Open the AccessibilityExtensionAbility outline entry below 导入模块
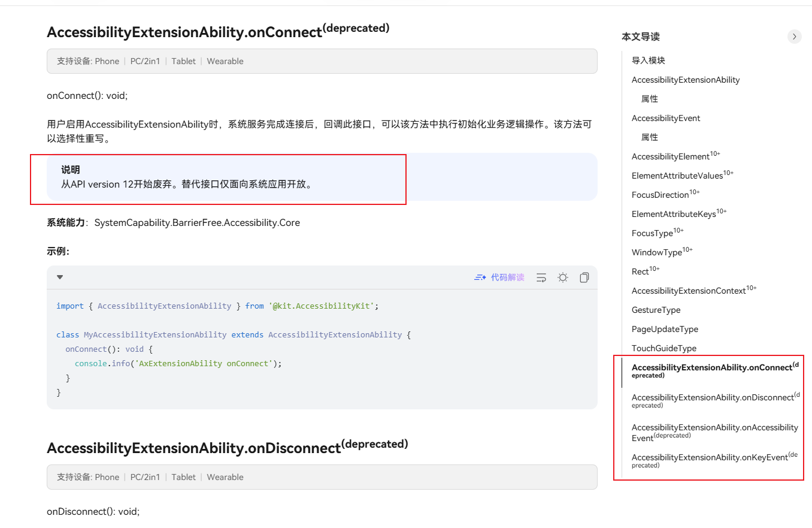812x528 pixels. (x=686, y=80)
